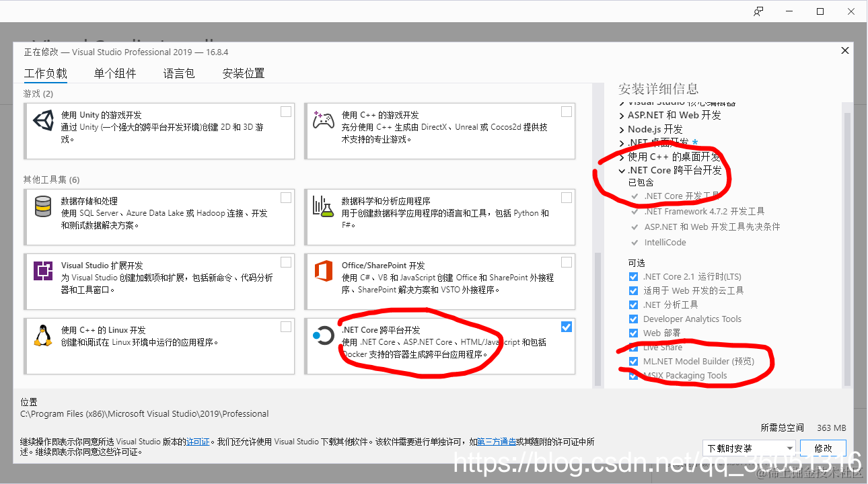Image resolution: width=868 pixels, height=484 pixels.
Task: Uncheck Developer Analytics Tools option
Action: (x=633, y=319)
